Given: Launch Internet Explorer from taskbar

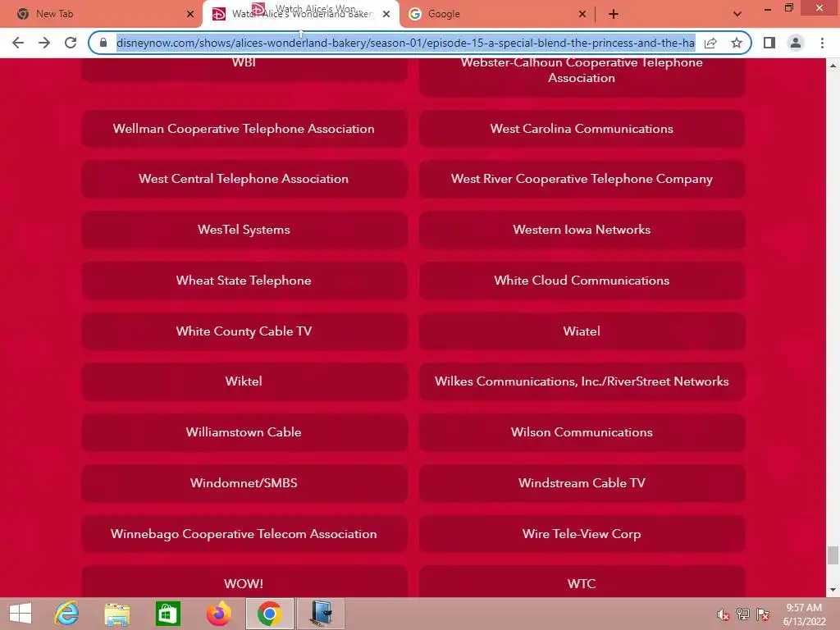Looking at the screenshot, I should click(x=67, y=614).
